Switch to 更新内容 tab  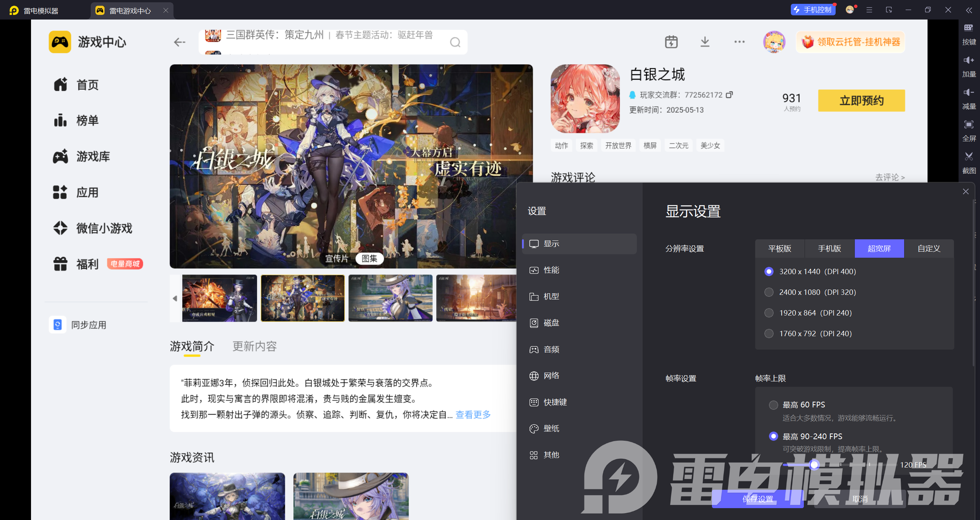[x=255, y=346]
